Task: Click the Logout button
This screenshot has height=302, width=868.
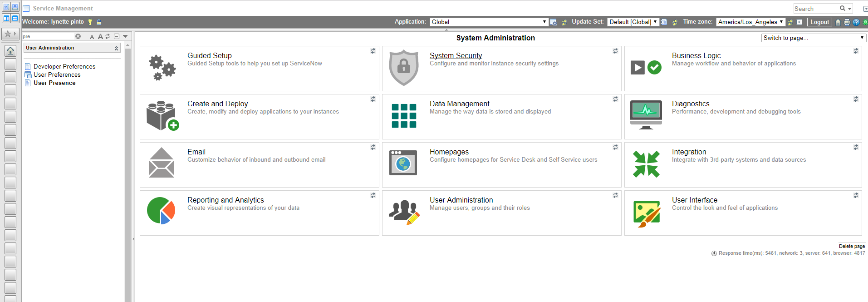Action: (819, 22)
